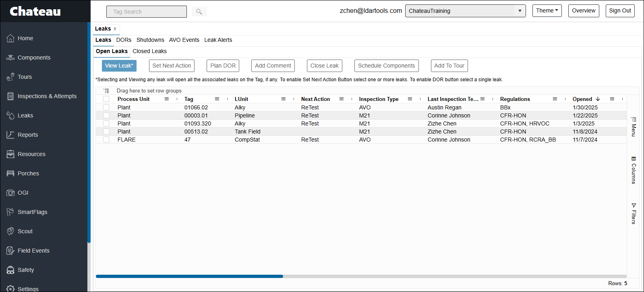The width and height of the screenshot is (644, 292).
Task: Expand the Theme dropdown menu
Action: coord(547,11)
